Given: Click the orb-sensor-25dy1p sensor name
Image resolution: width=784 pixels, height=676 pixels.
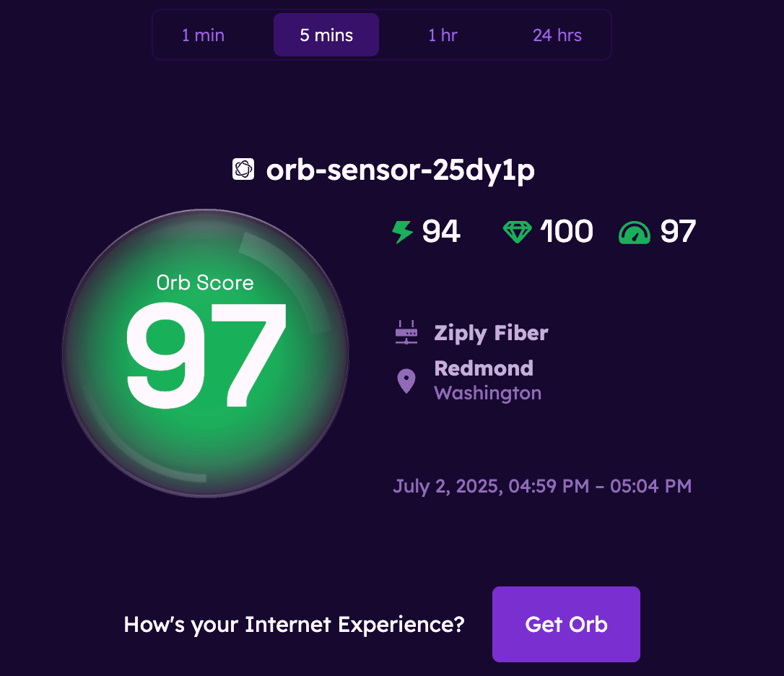Looking at the screenshot, I should pyautogui.click(x=401, y=170).
